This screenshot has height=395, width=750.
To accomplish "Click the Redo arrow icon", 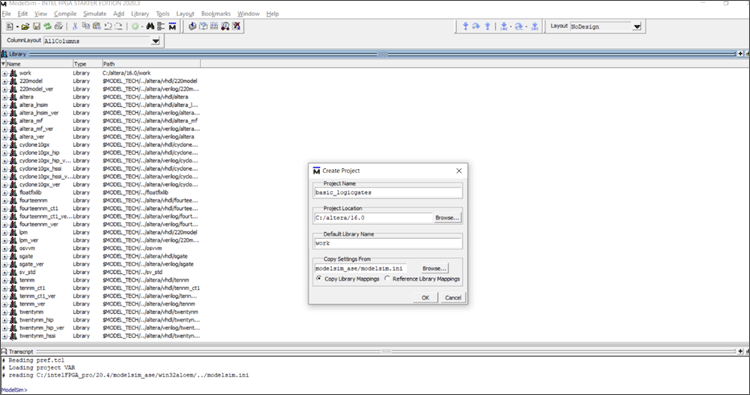I will click(x=119, y=26).
